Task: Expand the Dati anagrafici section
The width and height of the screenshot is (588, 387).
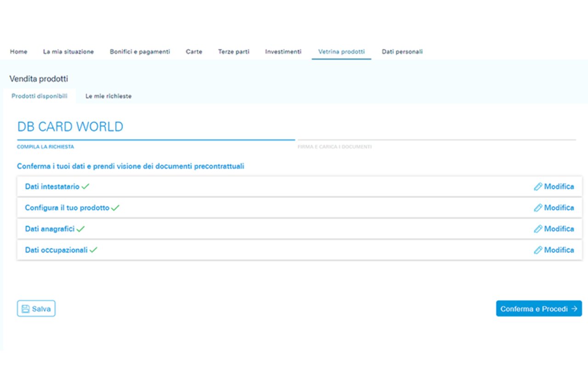Action: (x=50, y=229)
